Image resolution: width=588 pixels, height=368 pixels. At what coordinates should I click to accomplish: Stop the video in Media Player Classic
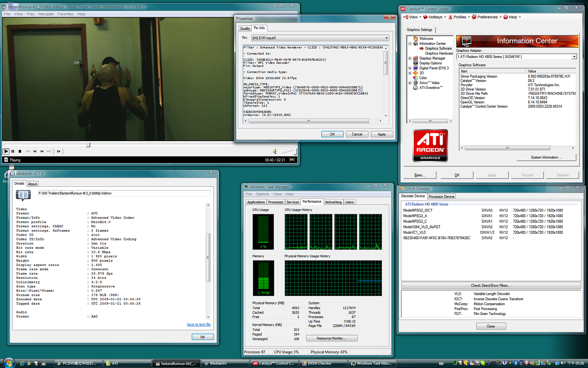20,151
